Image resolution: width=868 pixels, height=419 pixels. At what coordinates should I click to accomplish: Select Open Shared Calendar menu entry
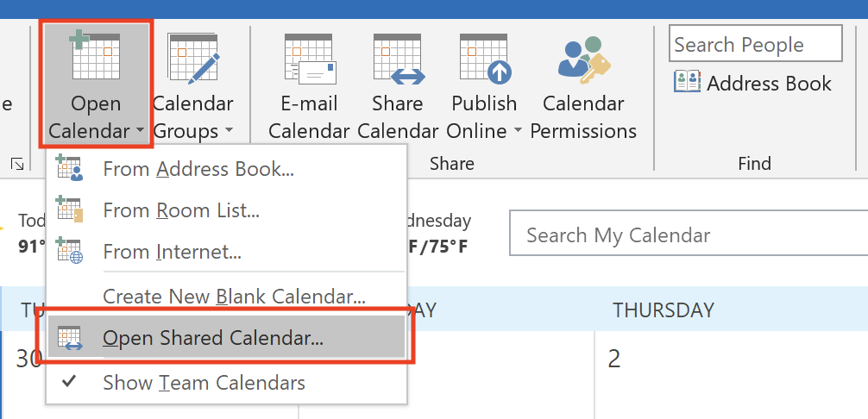[213, 338]
